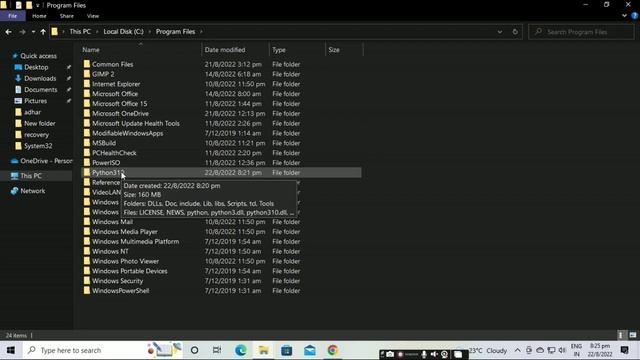Image resolution: width=640 pixels, height=360 pixels.
Task: Launch Microsoft Edge from the taskbar
Action: [240, 350]
